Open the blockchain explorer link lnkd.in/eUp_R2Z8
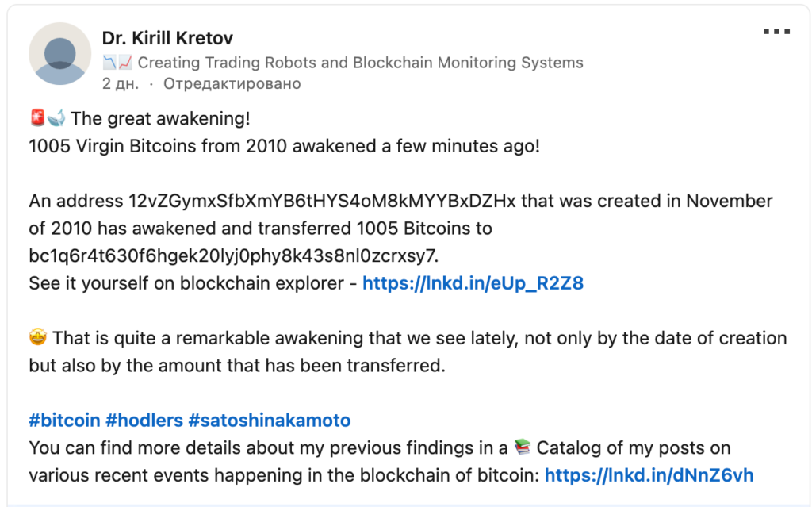This screenshot has width=812, height=507. point(473,283)
